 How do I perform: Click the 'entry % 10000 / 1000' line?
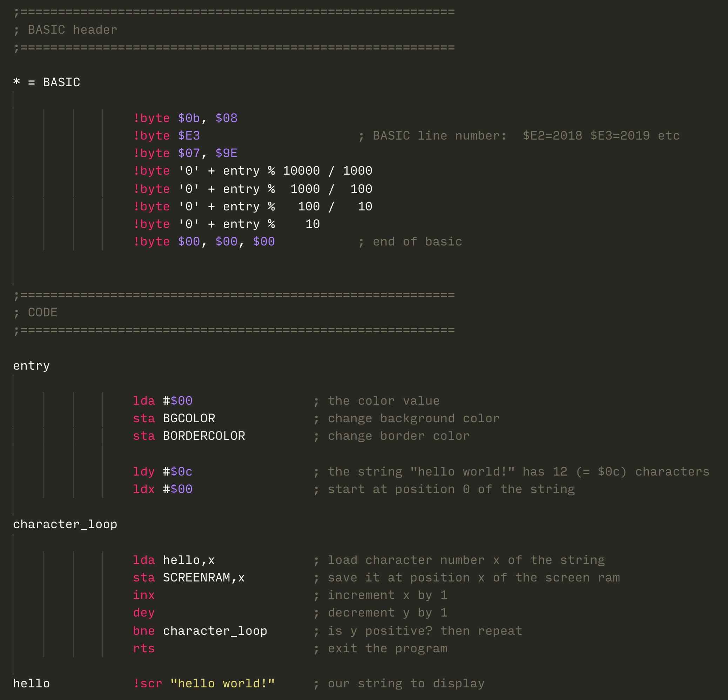tap(253, 171)
